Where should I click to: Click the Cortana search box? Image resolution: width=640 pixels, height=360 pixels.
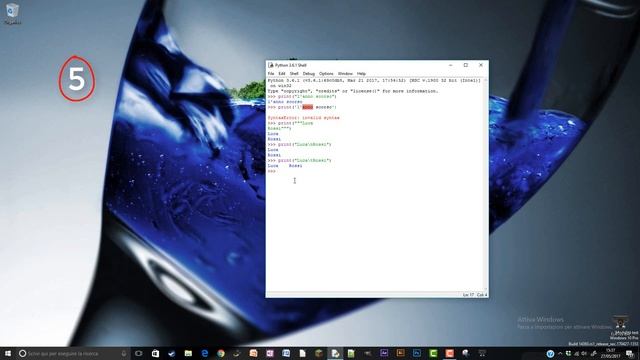coord(73,353)
